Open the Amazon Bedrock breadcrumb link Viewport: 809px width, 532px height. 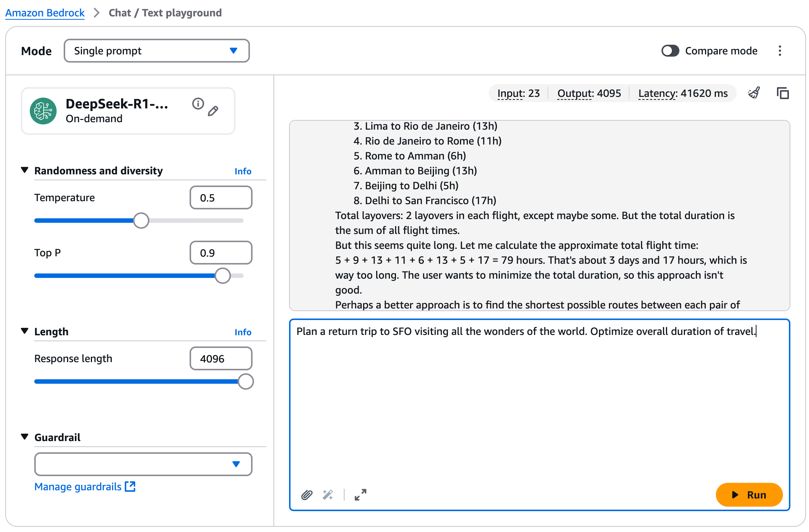[x=44, y=12]
